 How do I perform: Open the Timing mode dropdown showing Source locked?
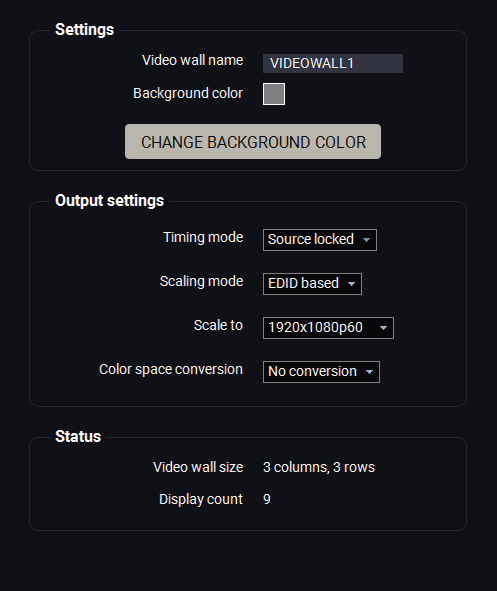click(320, 240)
